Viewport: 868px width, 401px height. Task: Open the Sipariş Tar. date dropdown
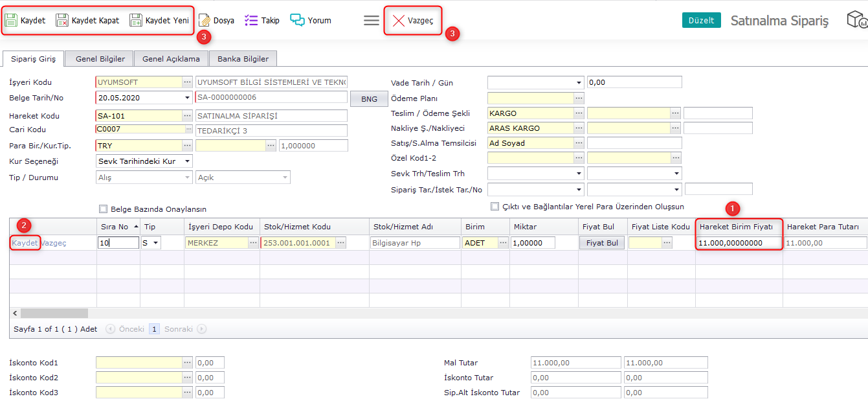(579, 189)
